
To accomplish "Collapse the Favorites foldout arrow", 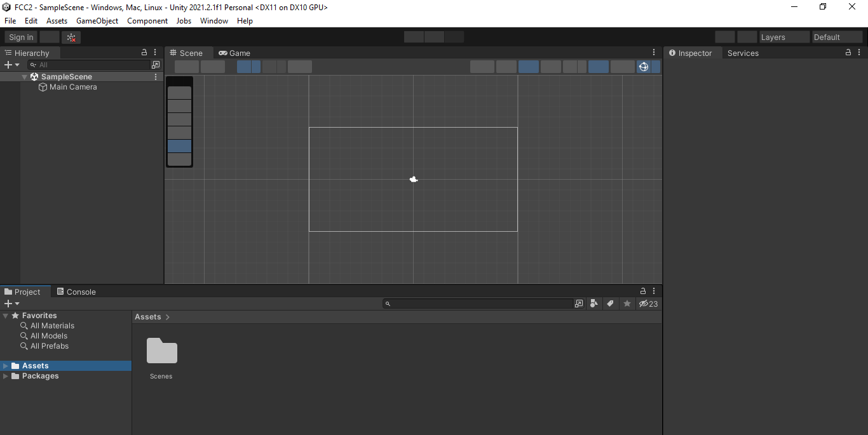I will pyautogui.click(x=6, y=316).
